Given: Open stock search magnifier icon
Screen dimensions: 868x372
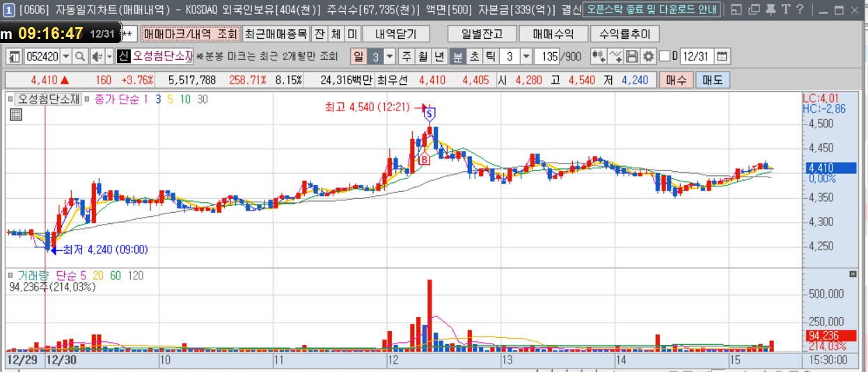Looking at the screenshot, I should (x=80, y=56).
